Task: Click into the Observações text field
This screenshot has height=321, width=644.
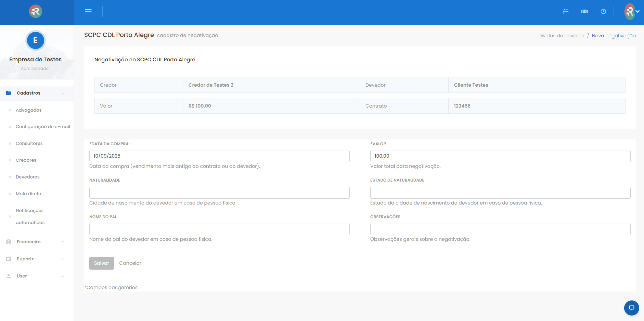Action: [500, 229]
